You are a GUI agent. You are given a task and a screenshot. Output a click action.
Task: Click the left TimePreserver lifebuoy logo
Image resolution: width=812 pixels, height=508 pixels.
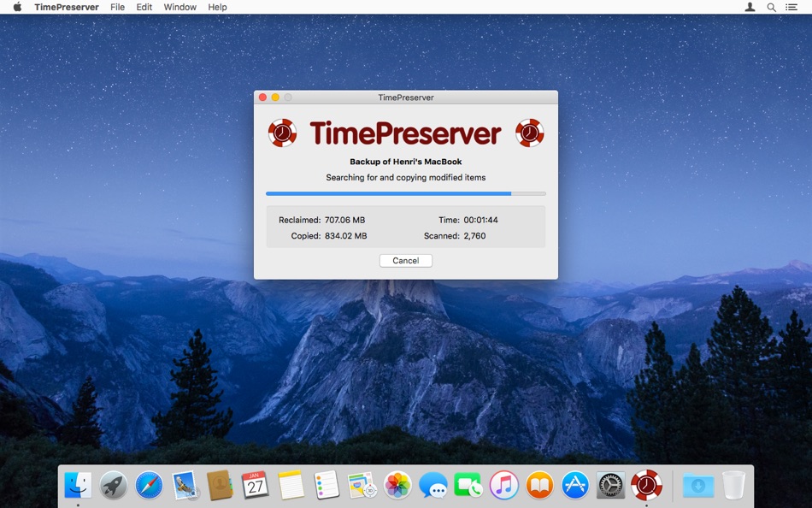tap(282, 133)
